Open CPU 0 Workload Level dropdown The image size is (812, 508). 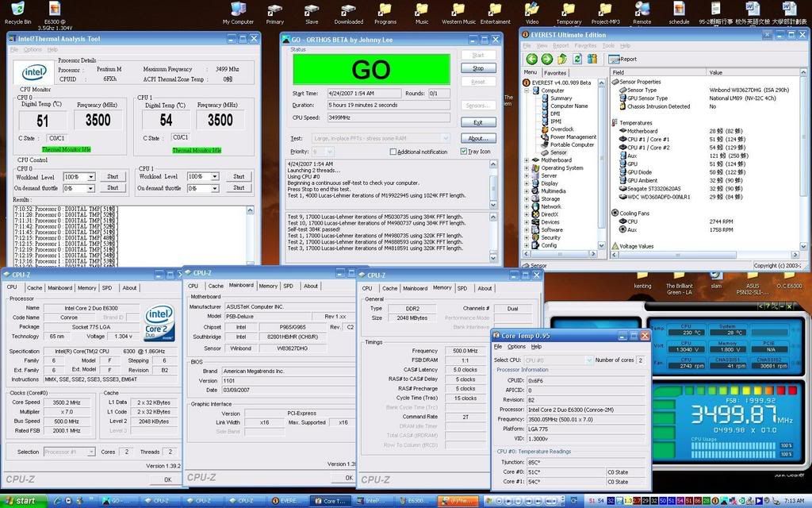coord(91,177)
